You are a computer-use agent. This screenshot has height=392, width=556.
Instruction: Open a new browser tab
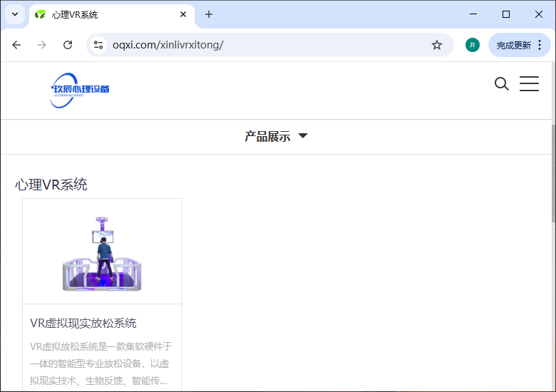point(209,14)
